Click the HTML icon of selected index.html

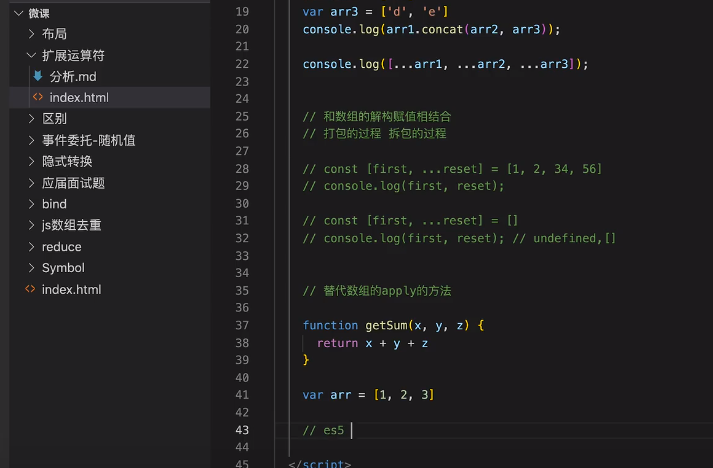click(38, 97)
